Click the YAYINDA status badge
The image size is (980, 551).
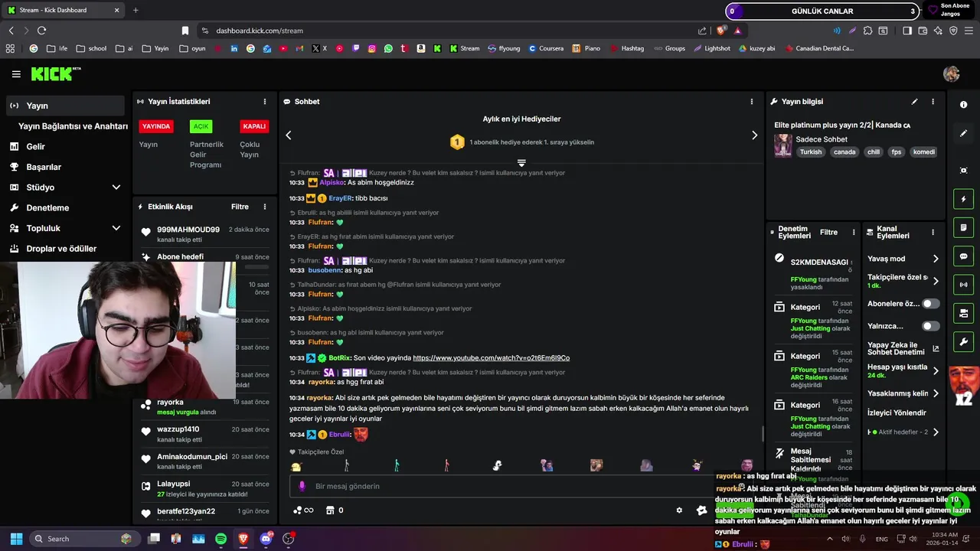coord(156,127)
